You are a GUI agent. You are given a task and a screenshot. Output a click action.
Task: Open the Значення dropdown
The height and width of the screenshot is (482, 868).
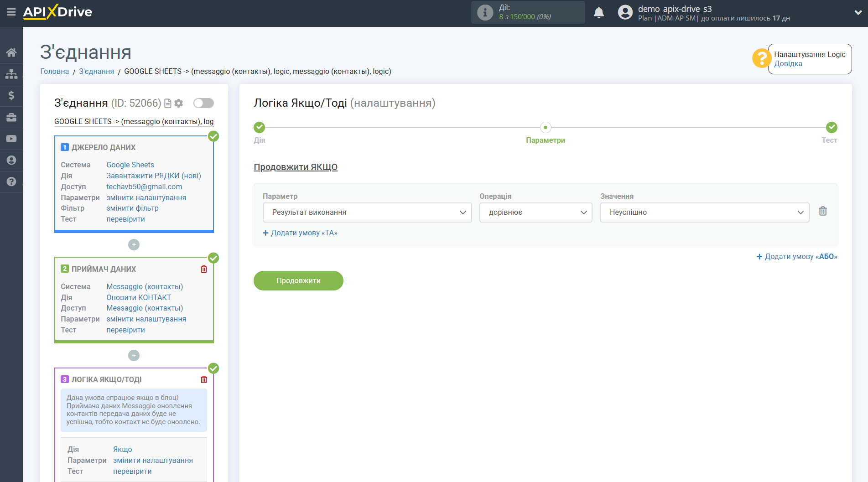[x=704, y=212]
